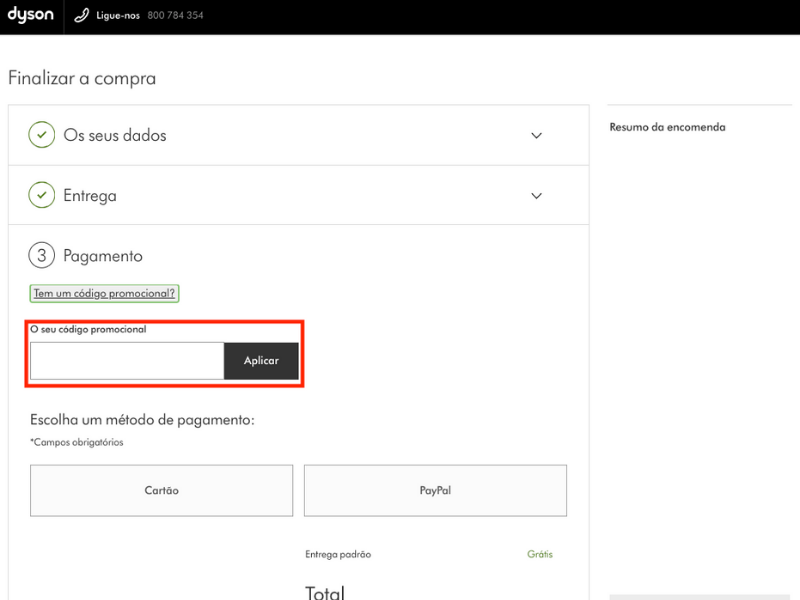Choose Cartão payment method

pyautogui.click(x=161, y=490)
